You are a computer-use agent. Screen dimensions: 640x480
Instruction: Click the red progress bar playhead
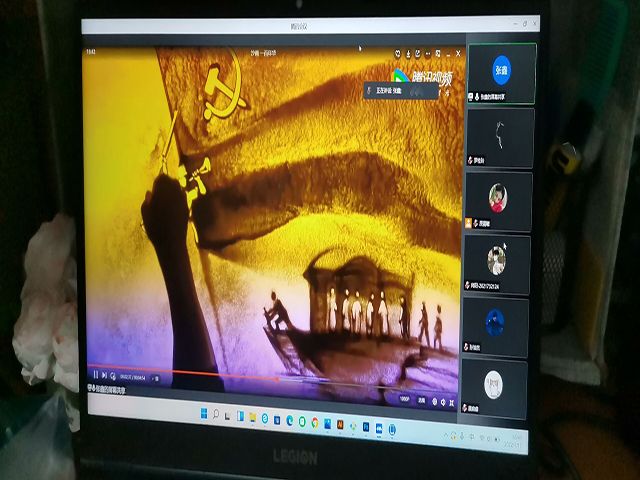277,379
